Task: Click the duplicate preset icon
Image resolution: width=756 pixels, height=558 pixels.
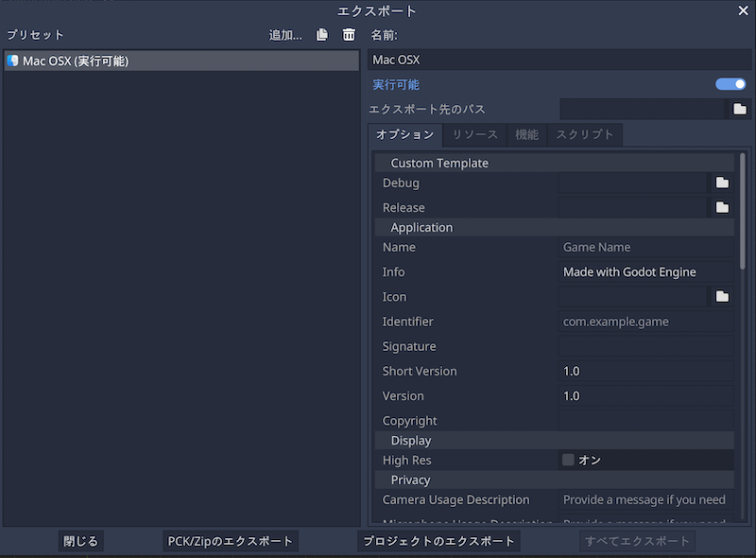Action: (322, 35)
